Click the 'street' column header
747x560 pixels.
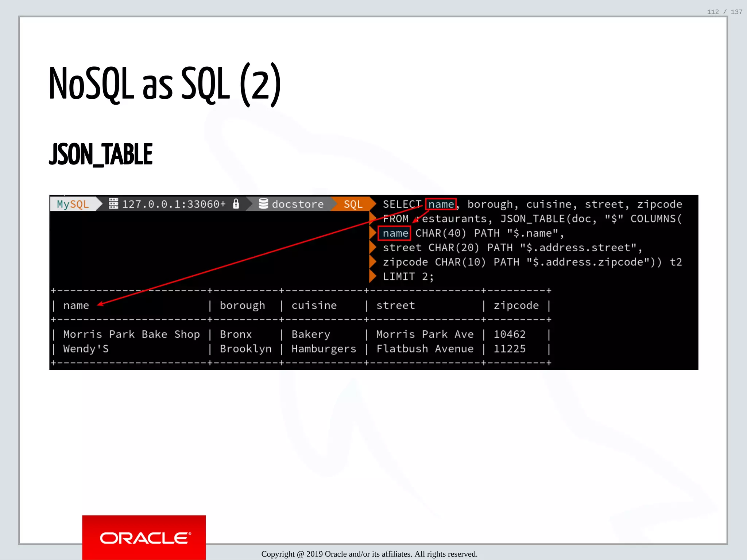[x=396, y=306]
